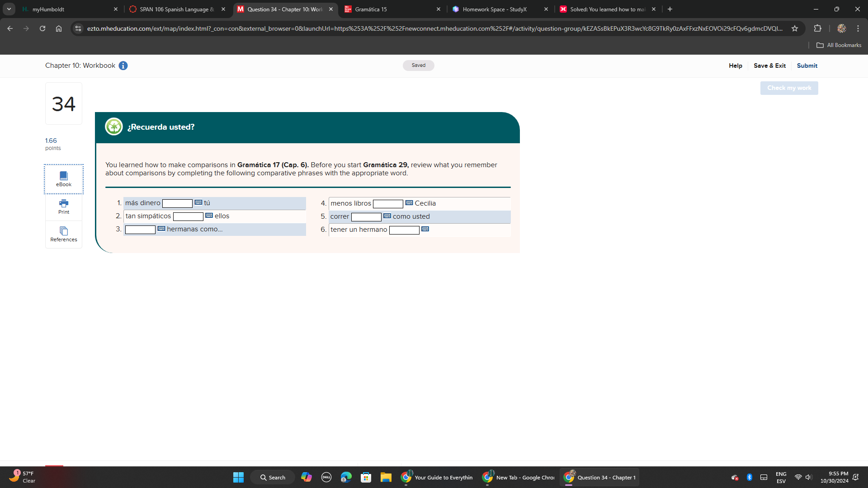Close the Question 34 tab
This screenshot has height=488, width=868.
331,9
